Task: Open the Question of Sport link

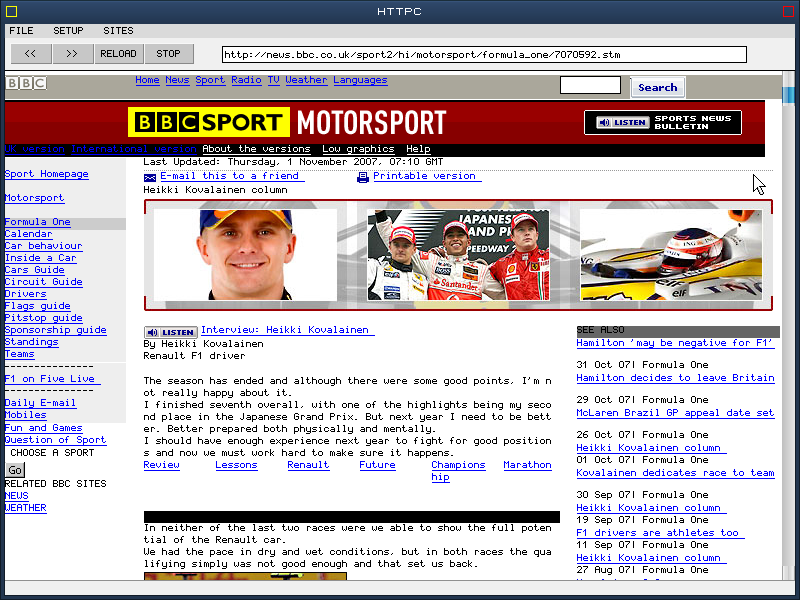Action: point(56,440)
